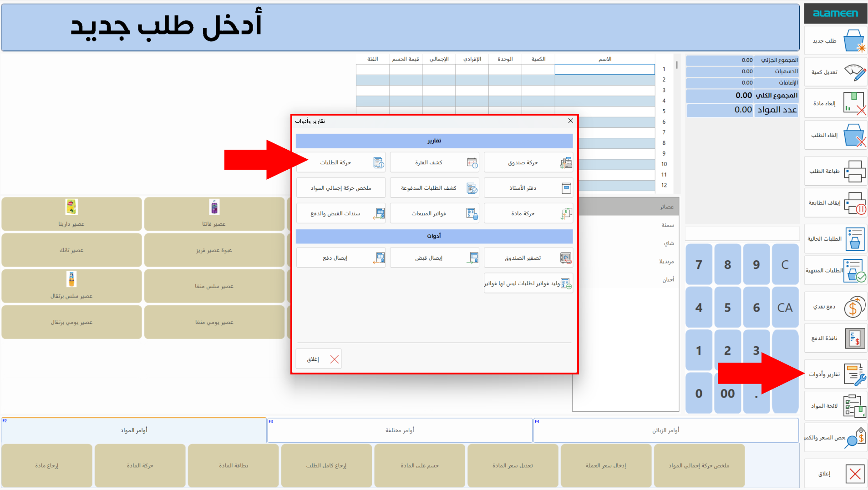Click payment receipt tool (إيصال دفع)
This screenshot has width=868, height=490.
coord(341,258)
